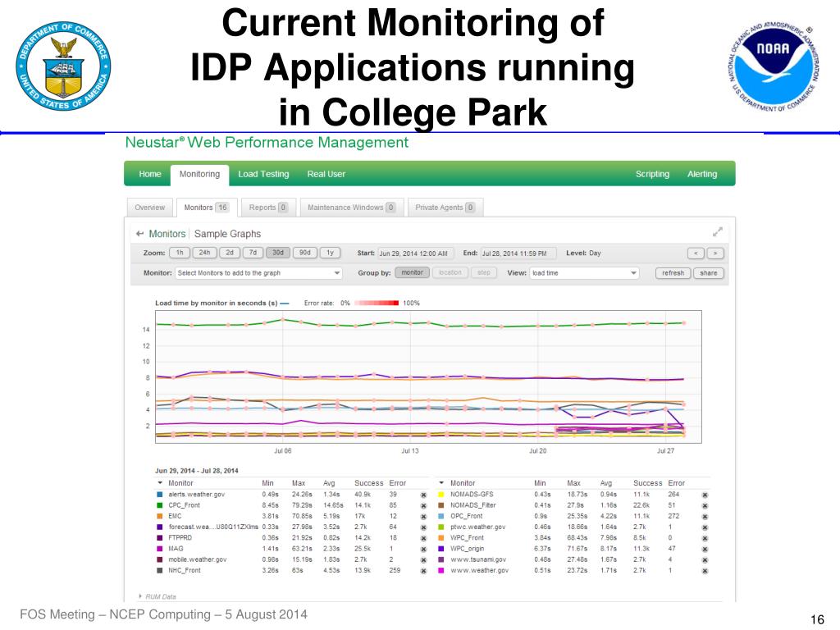840x630 pixels.
Task: Remove alerts.weather.gov monitor from graph
Action: [x=423, y=495]
